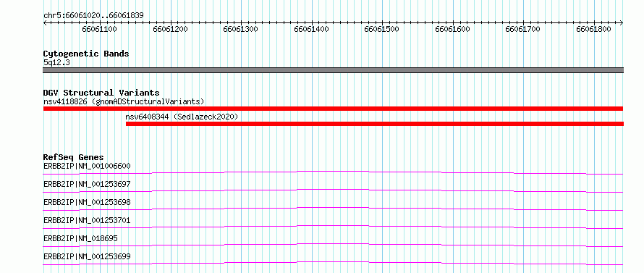Click the magenta intron line of NM_001253697

click(x=333, y=190)
